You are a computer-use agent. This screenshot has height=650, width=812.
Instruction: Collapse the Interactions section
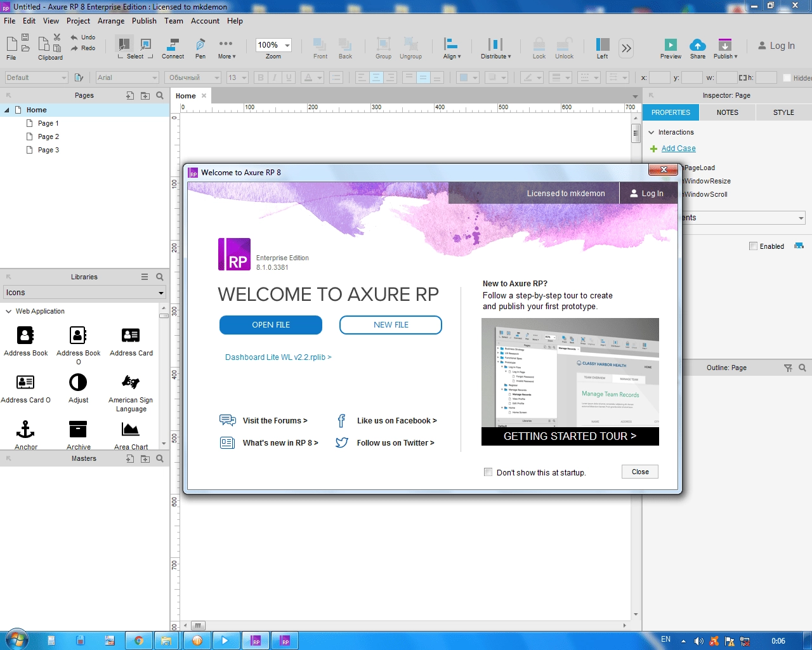(652, 132)
